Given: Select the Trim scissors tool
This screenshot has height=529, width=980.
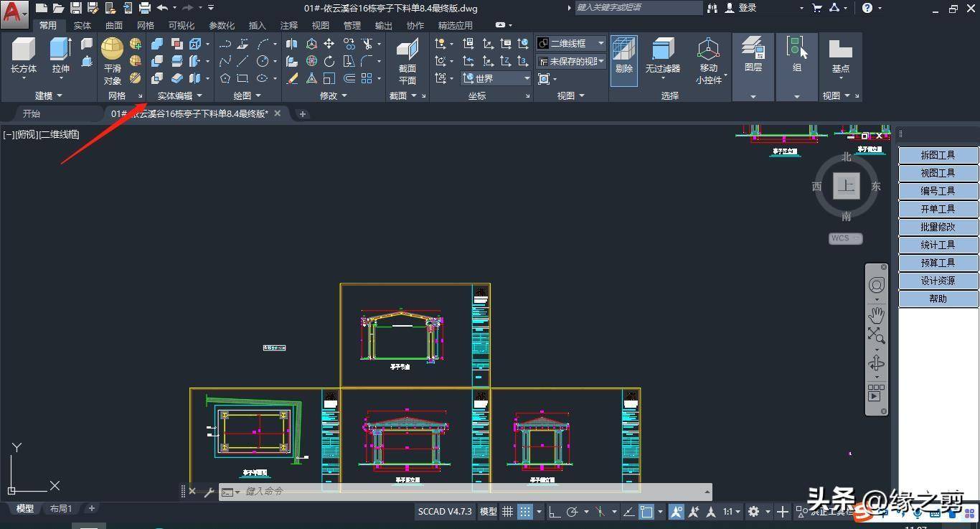Looking at the screenshot, I should (367, 44).
